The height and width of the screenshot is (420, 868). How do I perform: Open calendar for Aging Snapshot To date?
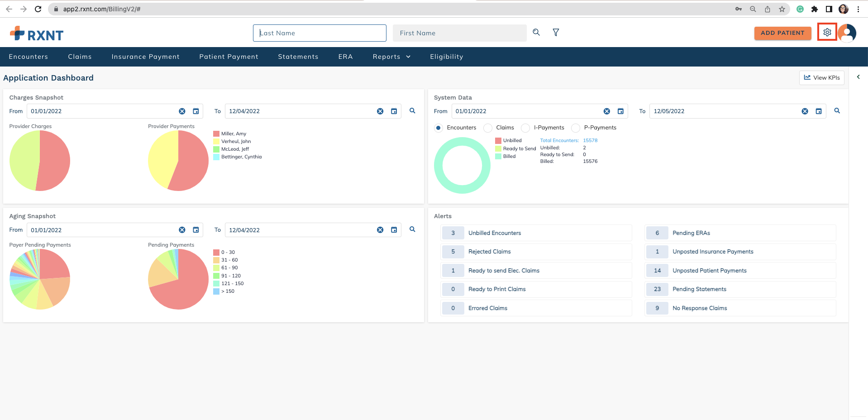coord(394,230)
